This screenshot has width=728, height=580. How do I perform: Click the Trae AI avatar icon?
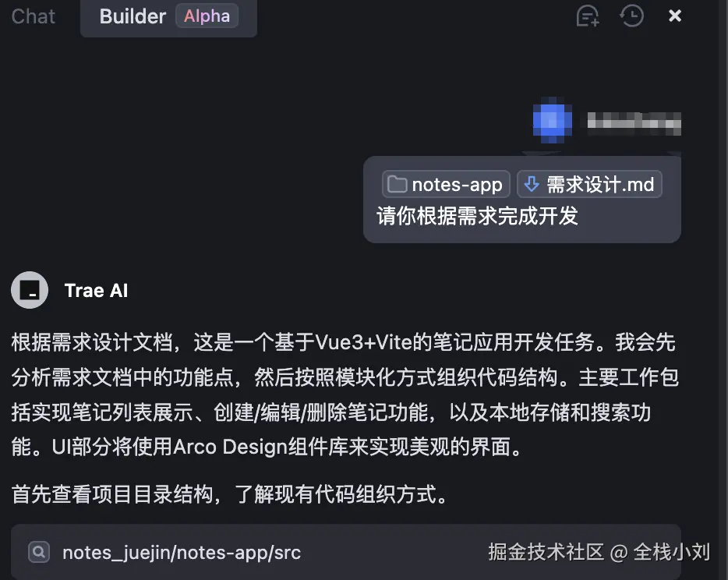click(30, 290)
